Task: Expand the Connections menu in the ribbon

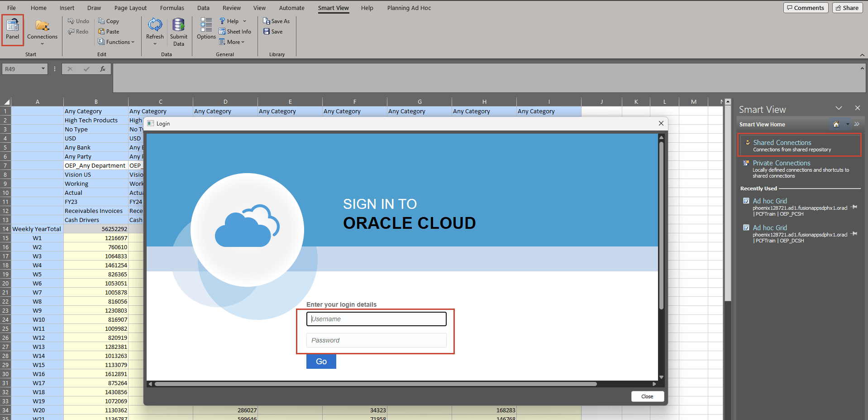Action: pyautogui.click(x=42, y=32)
